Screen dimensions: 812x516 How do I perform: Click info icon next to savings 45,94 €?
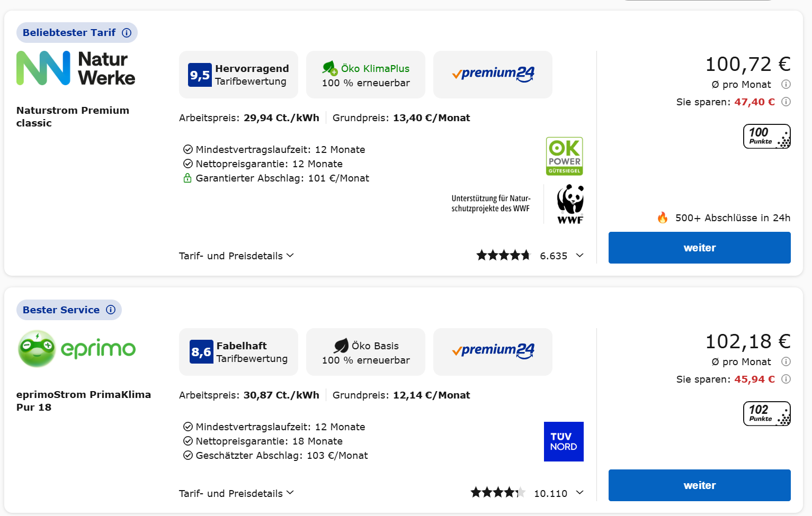pyautogui.click(x=786, y=379)
